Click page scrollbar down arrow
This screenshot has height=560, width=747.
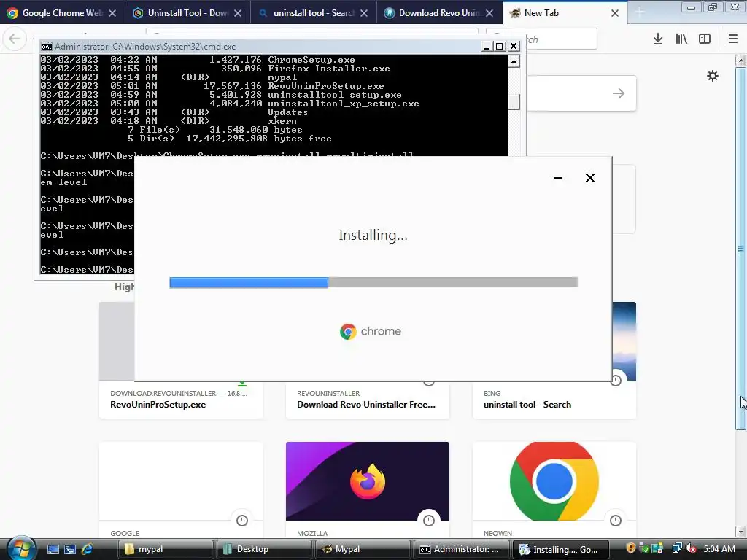tap(741, 531)
